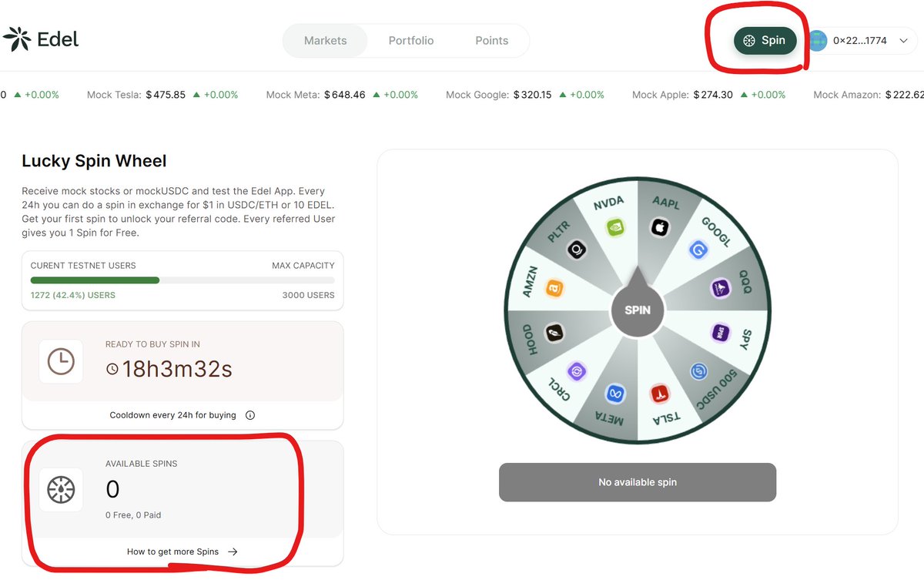Click the available spins wheel icon
924x580 pixels.
click(x=61, y=489)
